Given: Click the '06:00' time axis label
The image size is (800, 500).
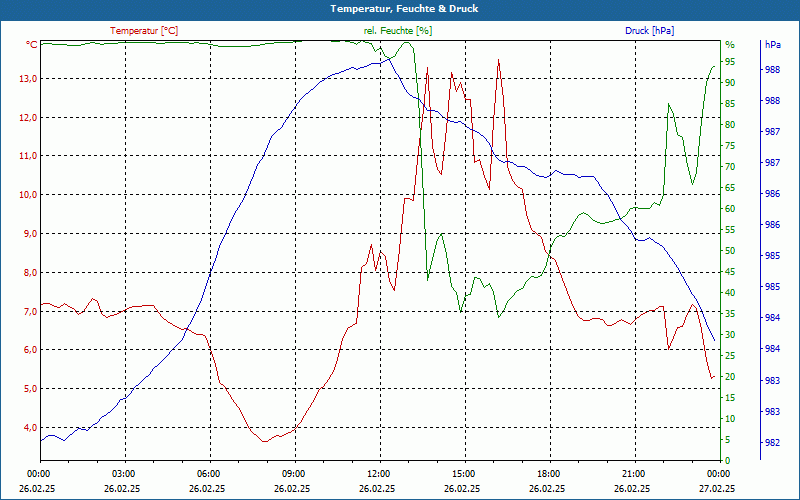Looking at the screenshot, I should click(208, 473).
